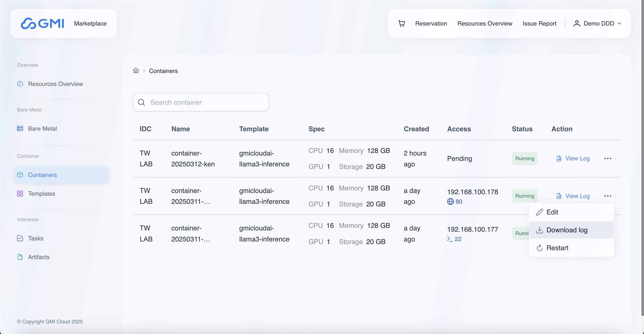Open the shopping cart icon
Viewport: 644px width, 334px height.
click(x=401, y=23)
